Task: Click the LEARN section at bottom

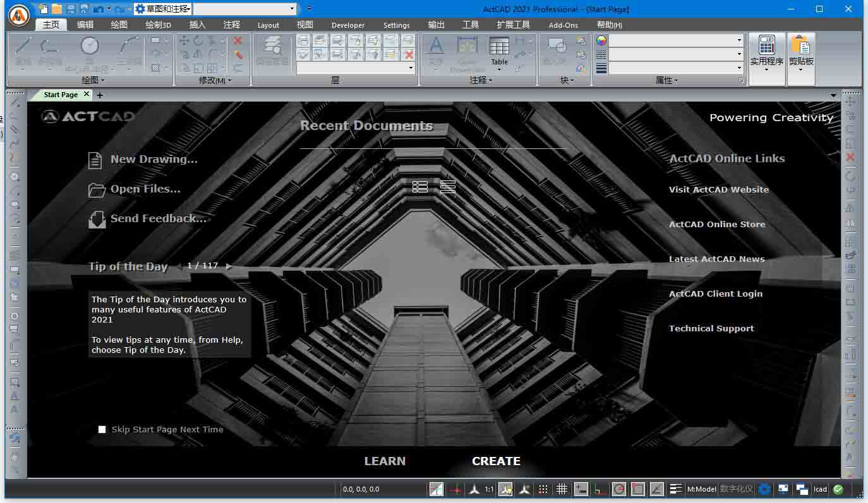Action: 385,461
